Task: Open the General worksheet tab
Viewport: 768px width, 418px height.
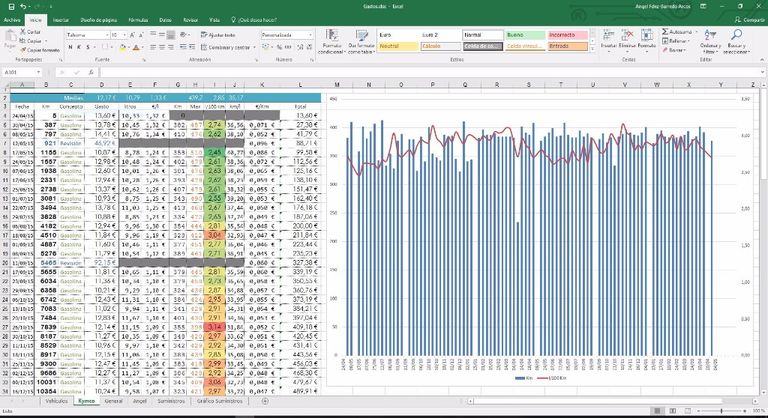Action: pos(113,400)
